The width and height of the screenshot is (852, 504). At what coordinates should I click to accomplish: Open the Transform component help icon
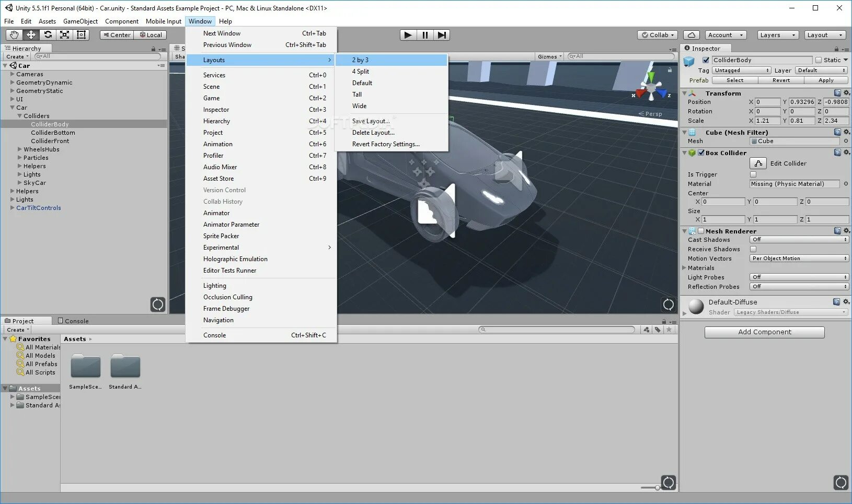(x=837, y=93)
